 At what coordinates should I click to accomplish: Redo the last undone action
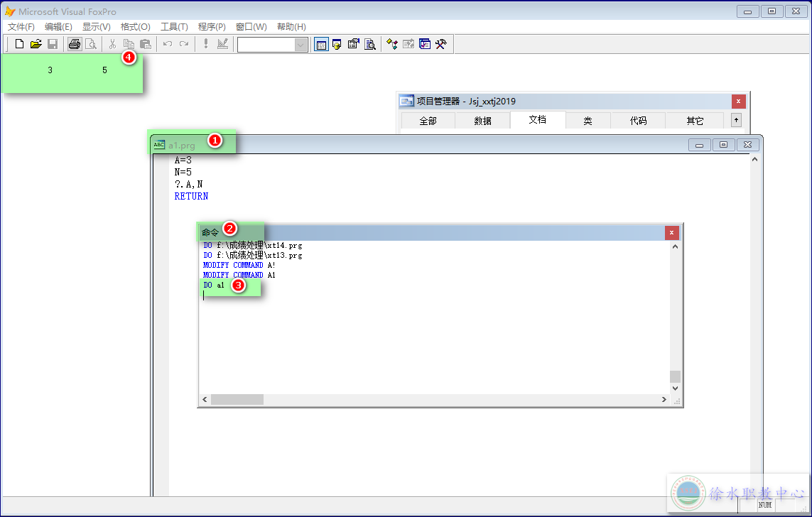(x=184, y=44)
